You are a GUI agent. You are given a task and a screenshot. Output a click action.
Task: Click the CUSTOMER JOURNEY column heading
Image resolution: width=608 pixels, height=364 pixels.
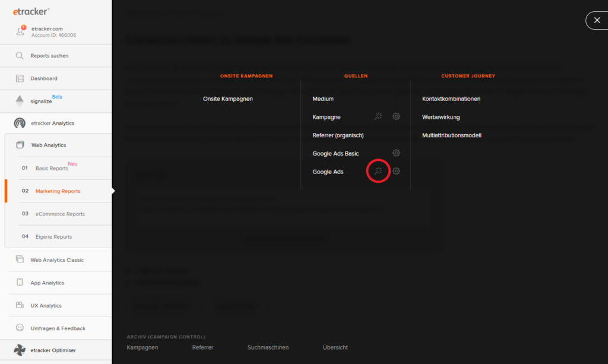pos(468,76)
